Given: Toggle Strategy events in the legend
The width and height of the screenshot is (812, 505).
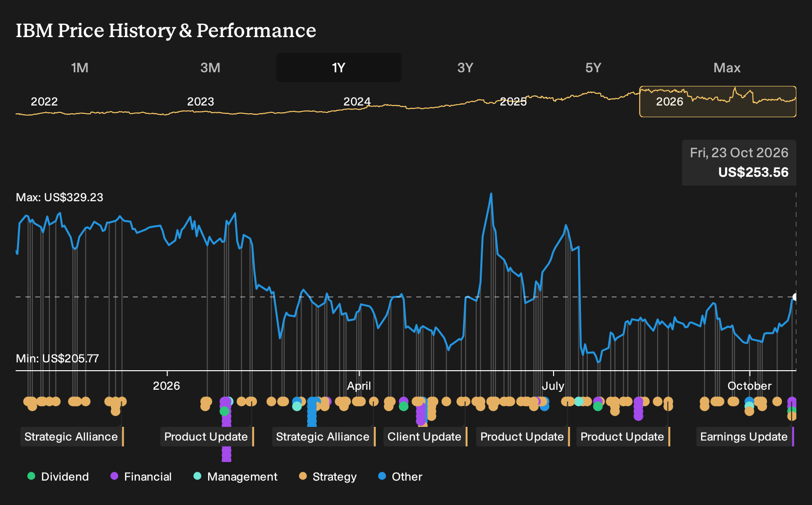Looking at the screenshot, I should click(328, 477).
